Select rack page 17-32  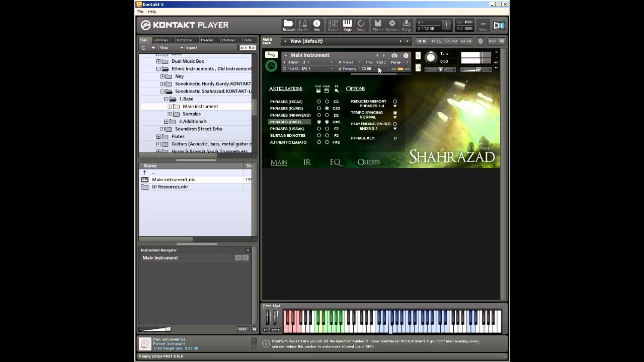(436, 41)
